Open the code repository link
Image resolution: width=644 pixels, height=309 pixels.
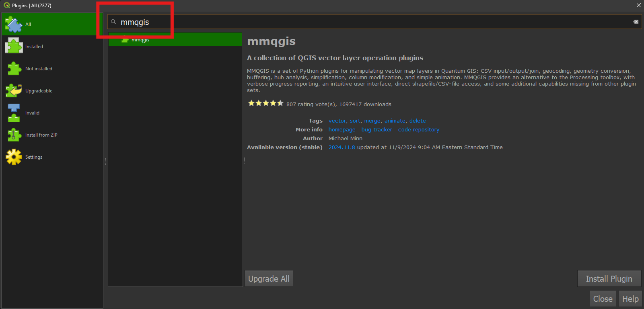[419, 129]
